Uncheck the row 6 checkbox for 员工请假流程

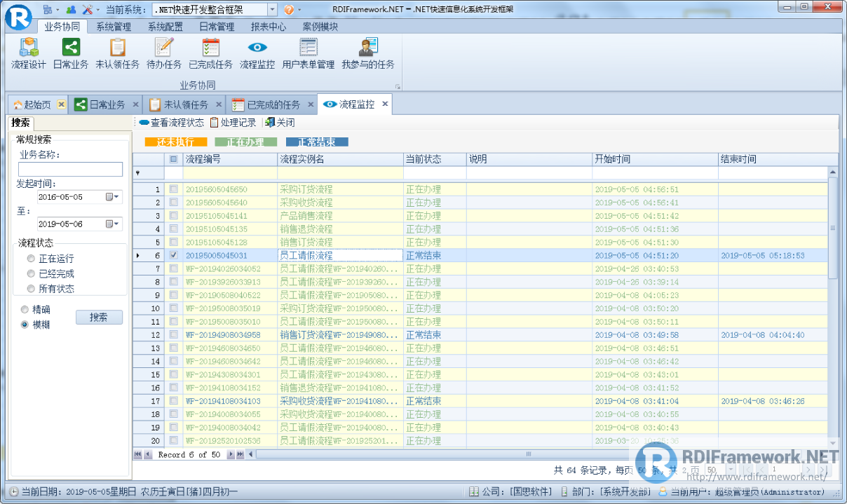(174, 256)
